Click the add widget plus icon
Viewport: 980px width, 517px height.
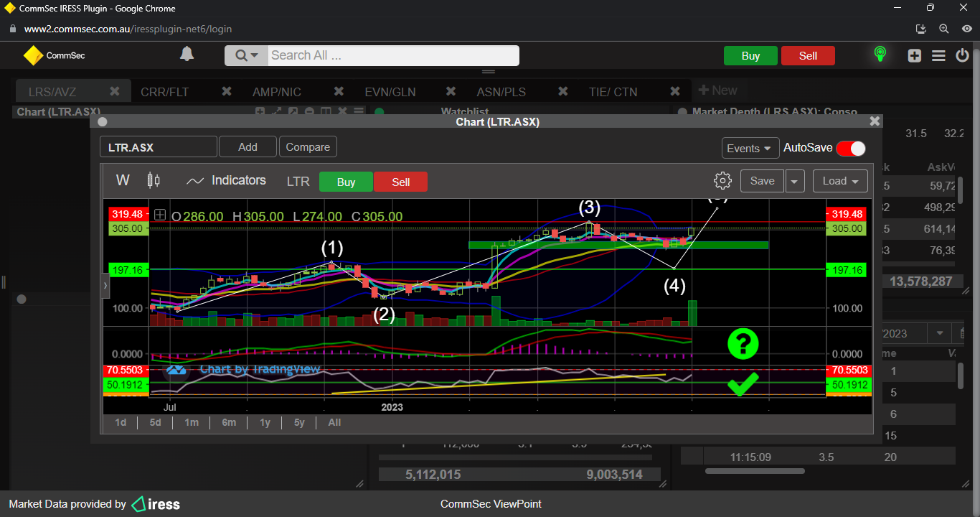(x=914, y=55)
